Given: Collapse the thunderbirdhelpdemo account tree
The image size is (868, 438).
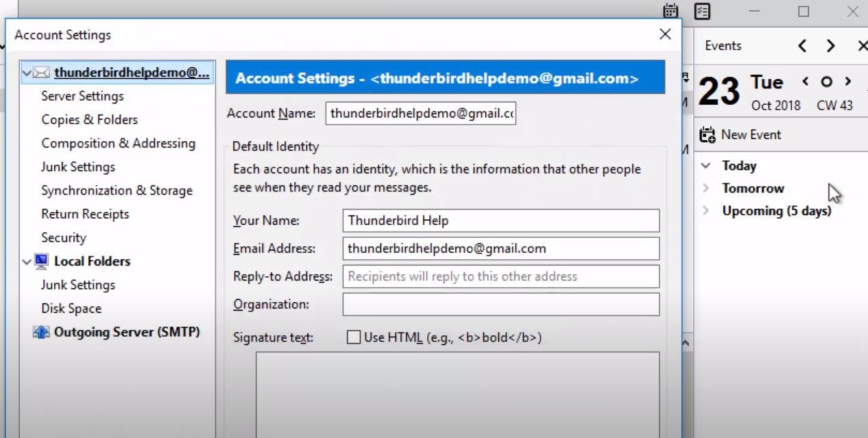Looking at the screenshot, I should pyautogui.click(x=26, y=72).
